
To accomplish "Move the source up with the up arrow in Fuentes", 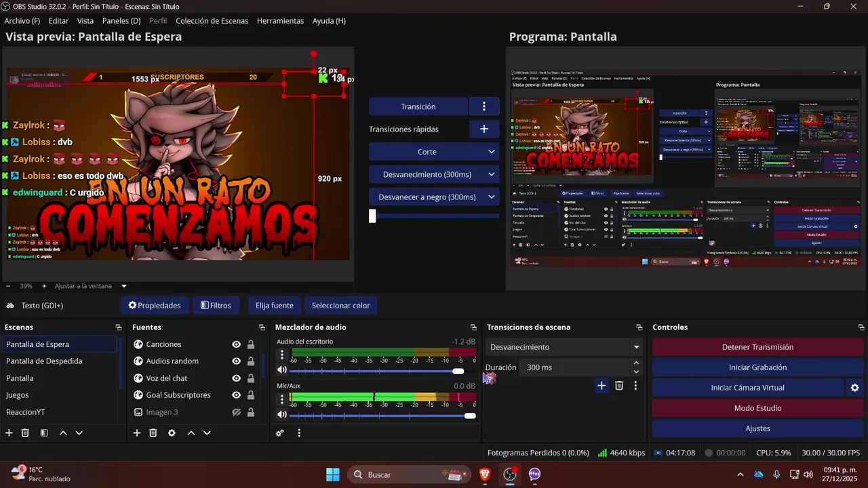I will pyautogui.click(x=191, y=432).
